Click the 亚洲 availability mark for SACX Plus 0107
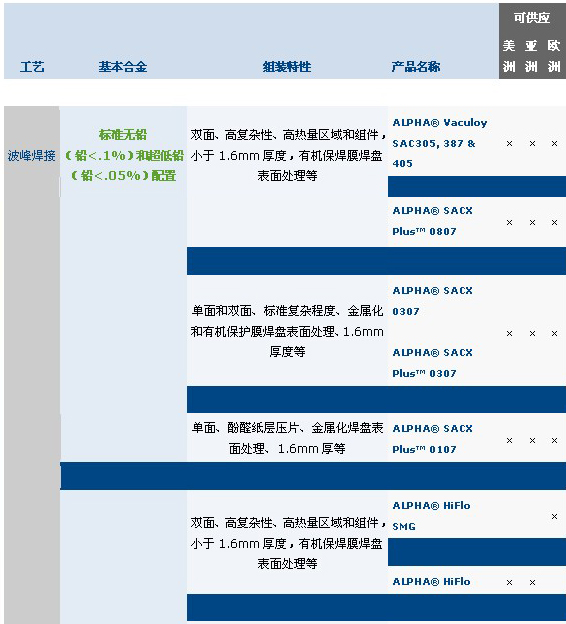 point(532,441)
